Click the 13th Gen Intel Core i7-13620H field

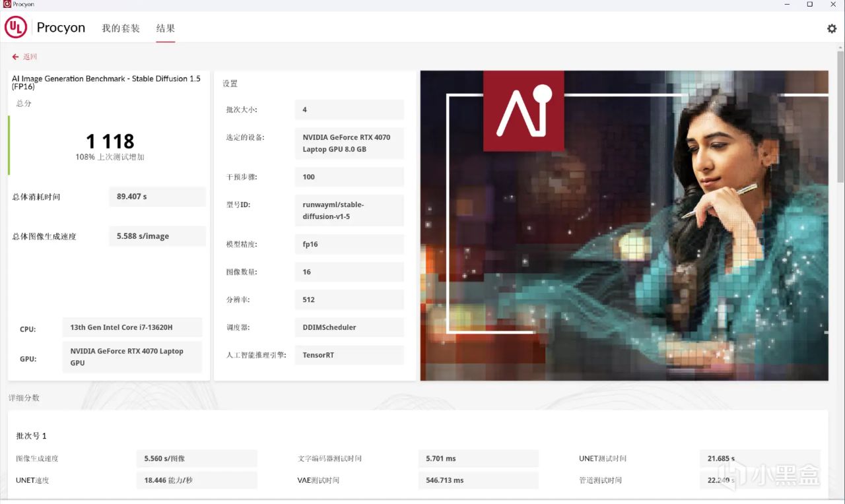tap(132, 327)
